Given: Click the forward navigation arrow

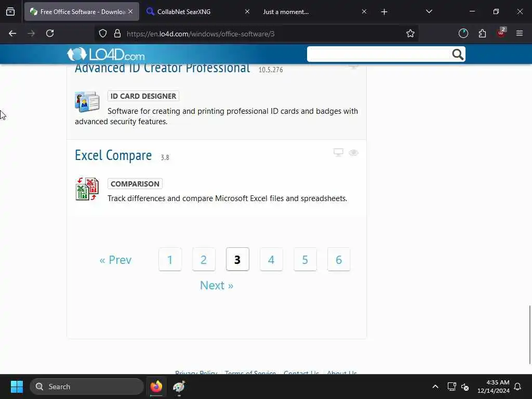Looking at the screenshot, I should [31, 34].
